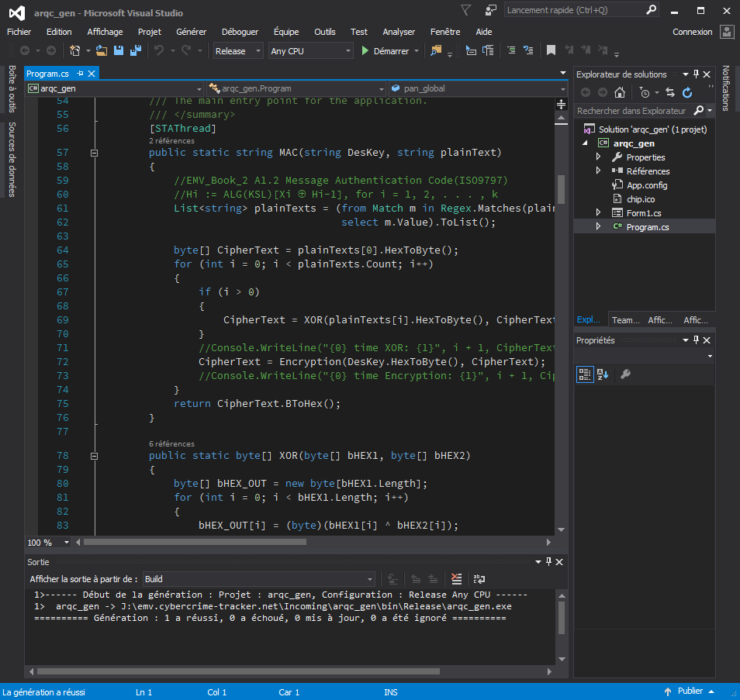Open the Release configuration dropdown

(240, 51)
